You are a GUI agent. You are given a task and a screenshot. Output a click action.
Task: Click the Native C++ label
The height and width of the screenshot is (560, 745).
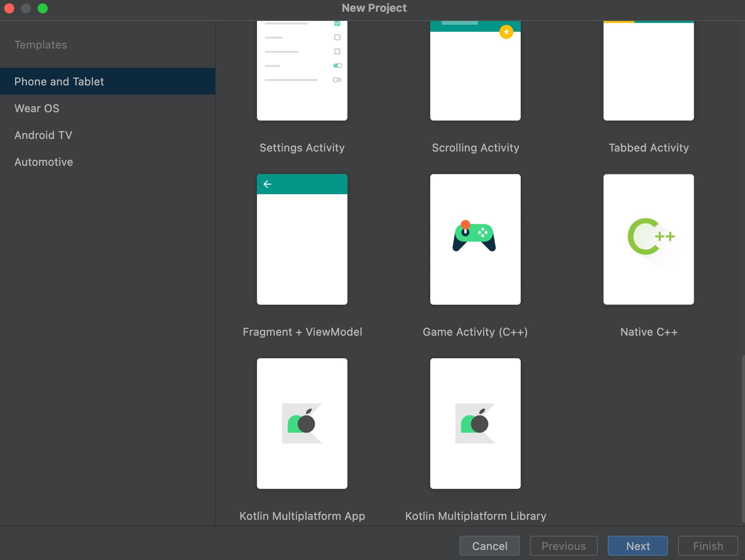(x=649, y=332)
